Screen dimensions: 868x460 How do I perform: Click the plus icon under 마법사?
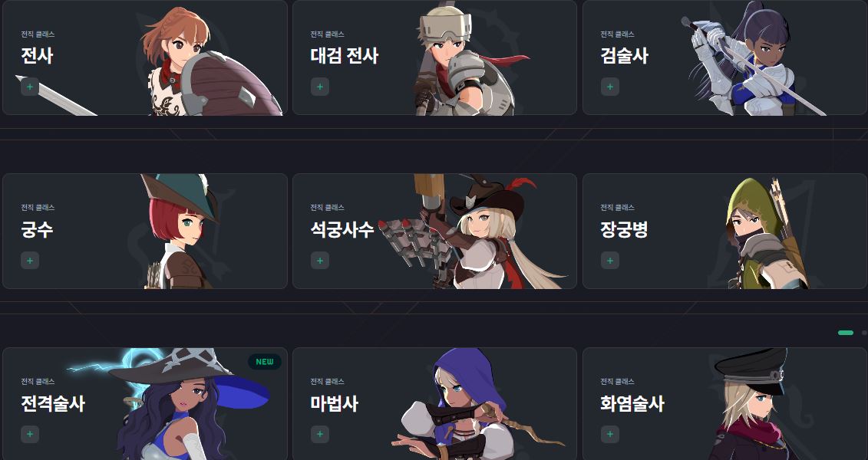[320, 435]
